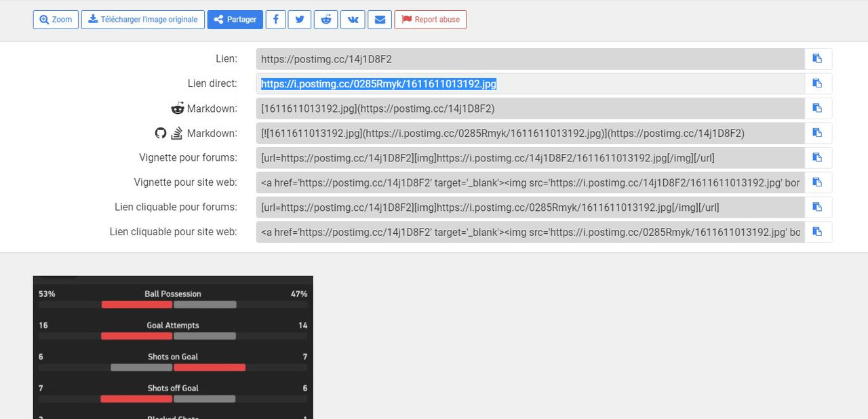Select the Lien direct input field
868x419 pixels.
pos(530,83)
